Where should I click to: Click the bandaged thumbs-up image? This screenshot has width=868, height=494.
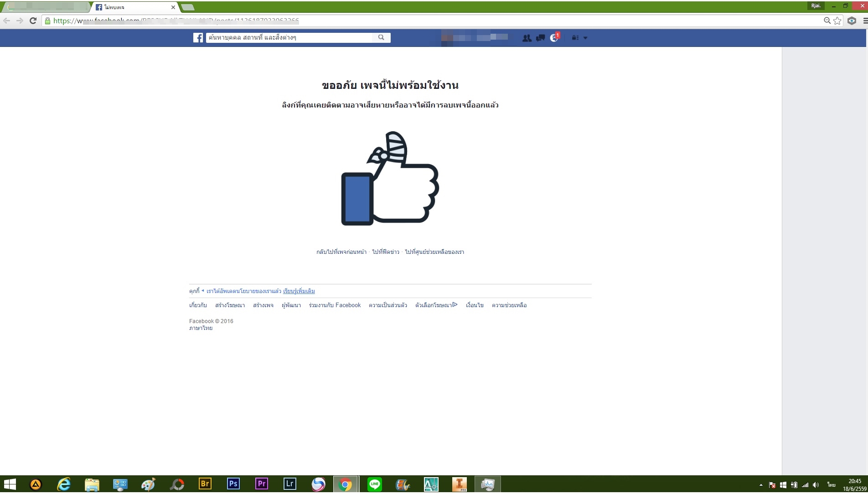390,178
